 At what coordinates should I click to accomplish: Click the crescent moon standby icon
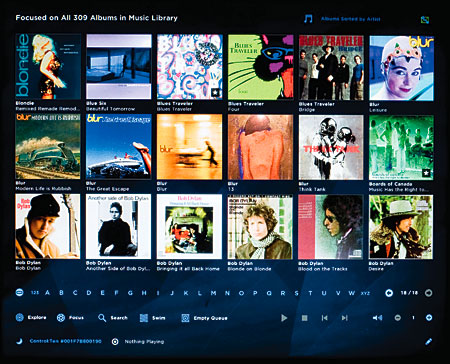click(20, 341)
